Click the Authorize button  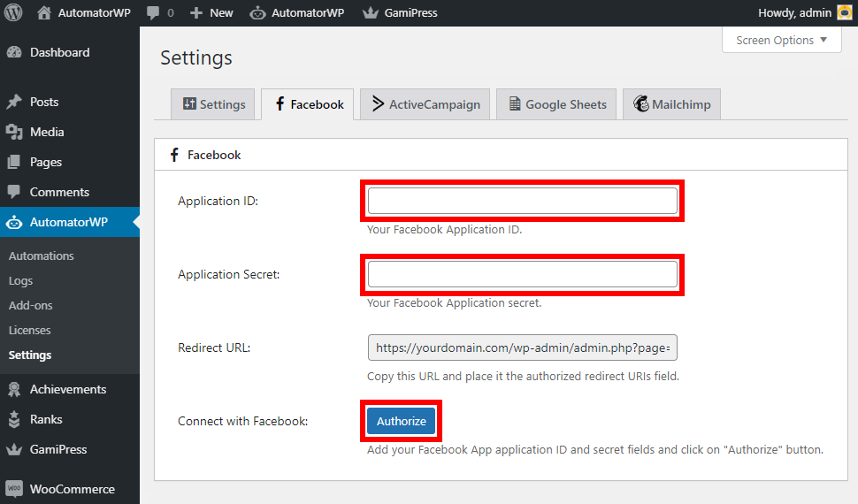(402, 421)
